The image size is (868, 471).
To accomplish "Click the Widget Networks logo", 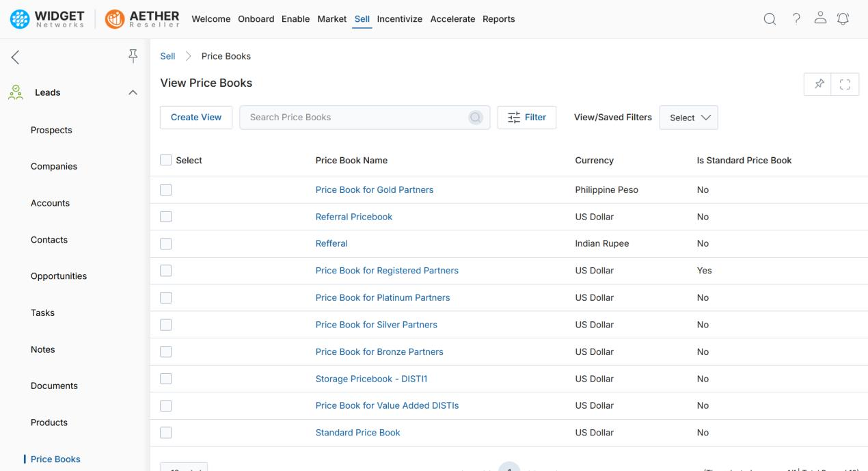I will pyautogui.click(x=47, y=19).
